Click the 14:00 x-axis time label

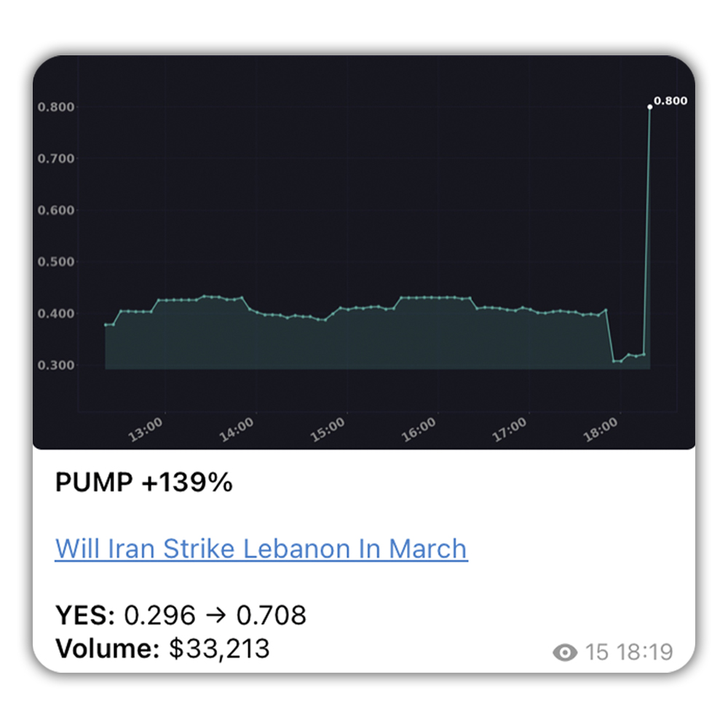237,429
